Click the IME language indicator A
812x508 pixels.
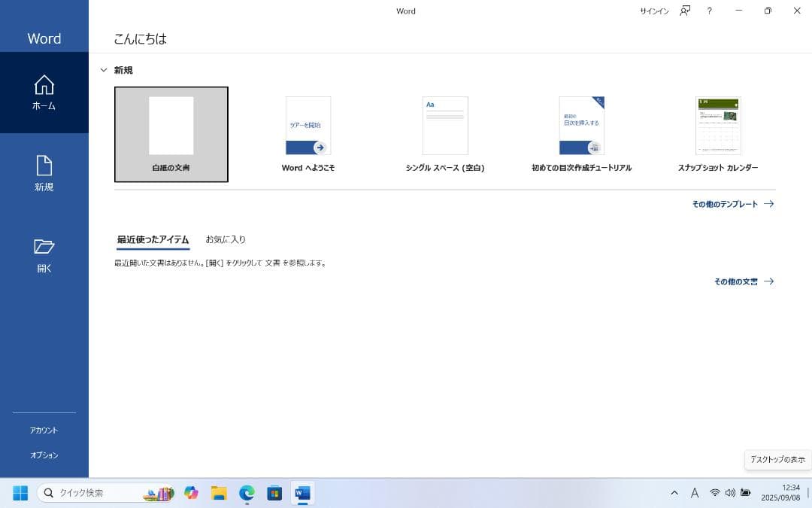(695, 493)
